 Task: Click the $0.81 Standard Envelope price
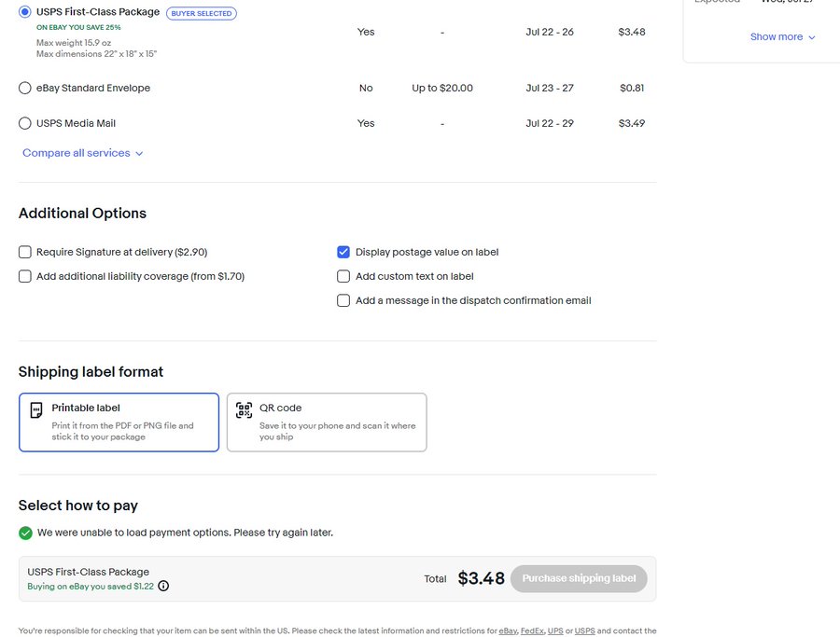coord(632,88)
